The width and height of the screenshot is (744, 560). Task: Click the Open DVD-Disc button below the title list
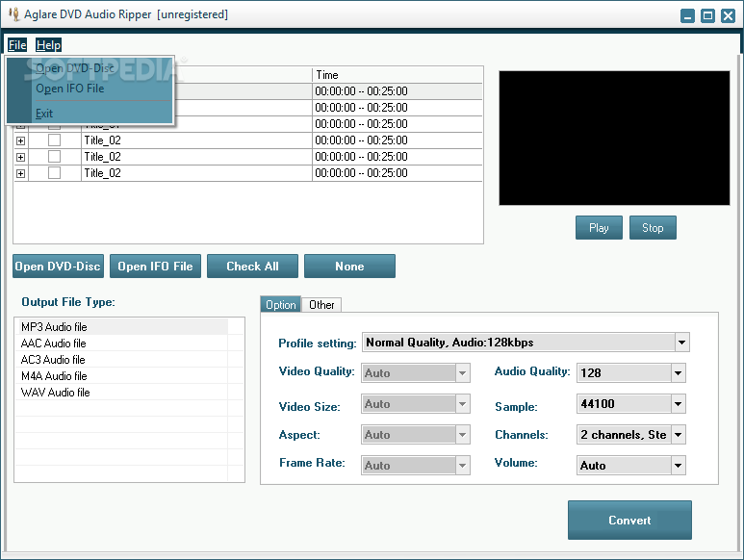pyautogui.click(x=58, y=267)
